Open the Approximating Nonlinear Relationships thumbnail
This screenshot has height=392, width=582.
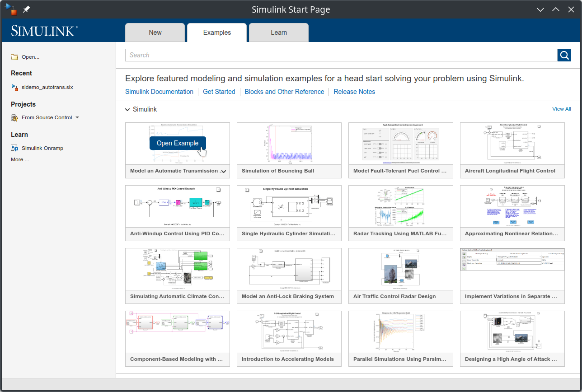coord(512,206)
